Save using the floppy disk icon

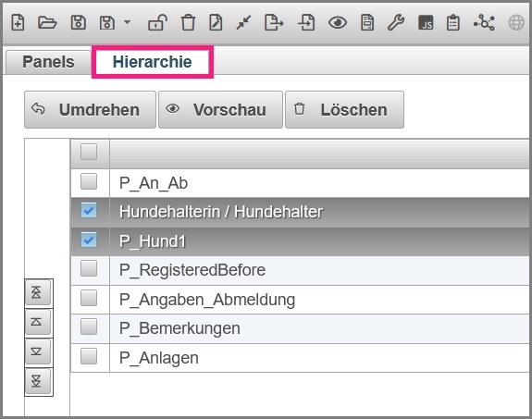pyautogui.click(x=78, y=23)
